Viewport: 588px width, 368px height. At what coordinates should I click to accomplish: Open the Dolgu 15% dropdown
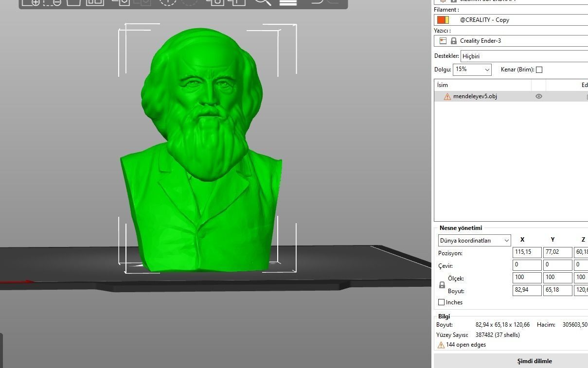tap(472, 70)
